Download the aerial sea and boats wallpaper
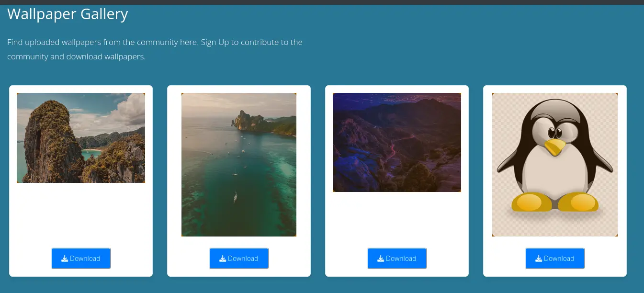Screen dimensions: 644x293 pos(239,259)
